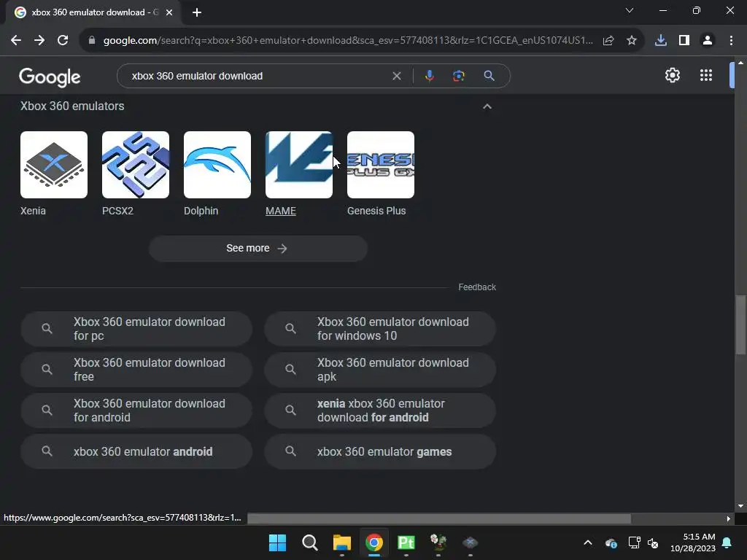This screenshot has height=560, width=747.
Task: Search by voice microphone
Action: tap(429, 76)
